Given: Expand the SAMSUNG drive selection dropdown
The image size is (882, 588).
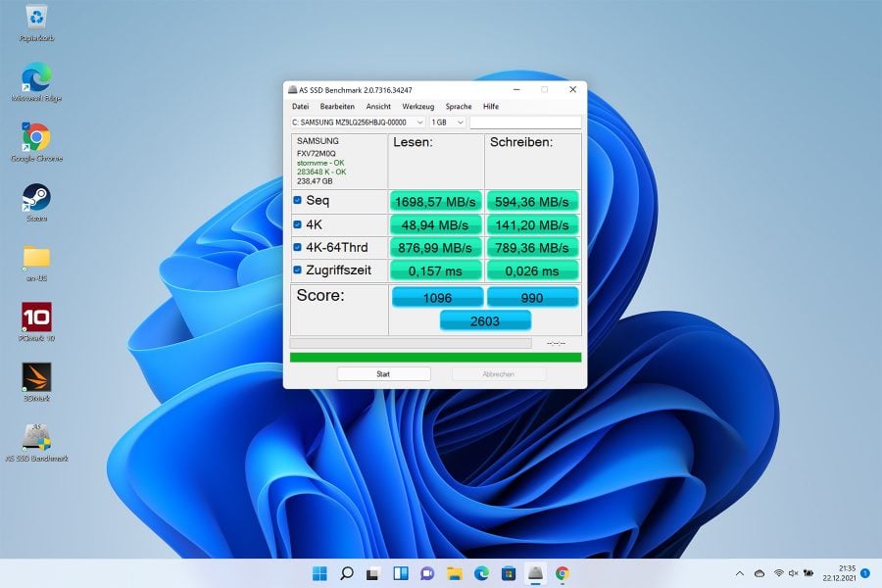Looking at the screenshot, I should pos(358,122).
